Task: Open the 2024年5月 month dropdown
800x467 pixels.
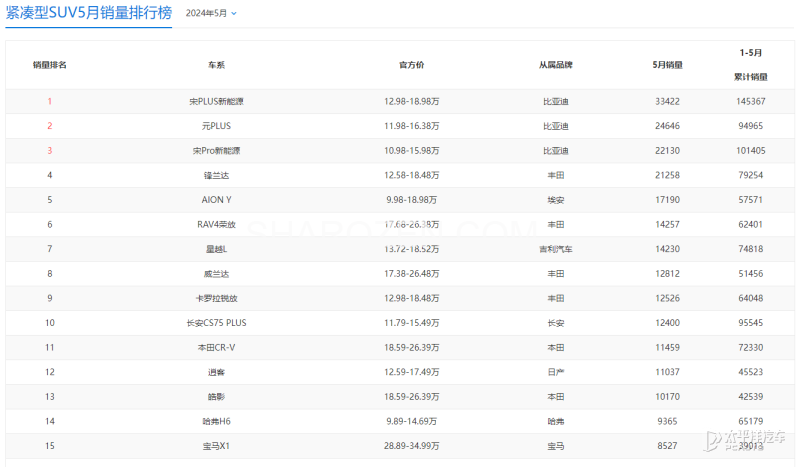Action: (213, 14)
